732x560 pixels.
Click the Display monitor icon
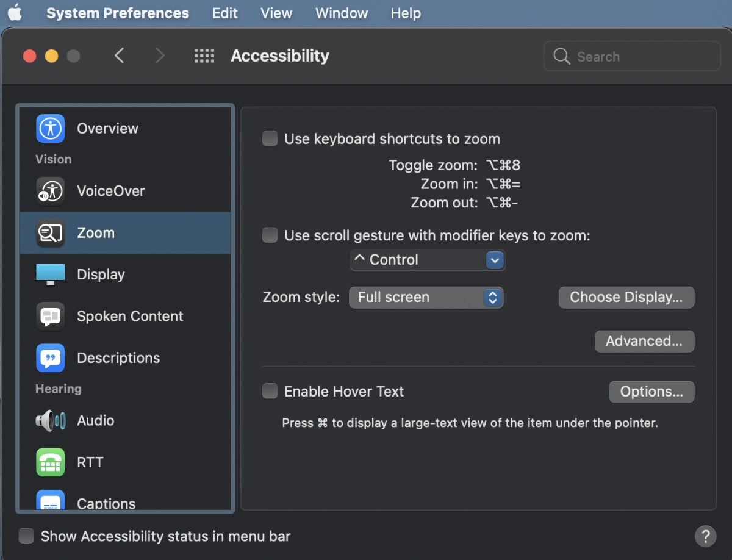click(x=50, y=275)
